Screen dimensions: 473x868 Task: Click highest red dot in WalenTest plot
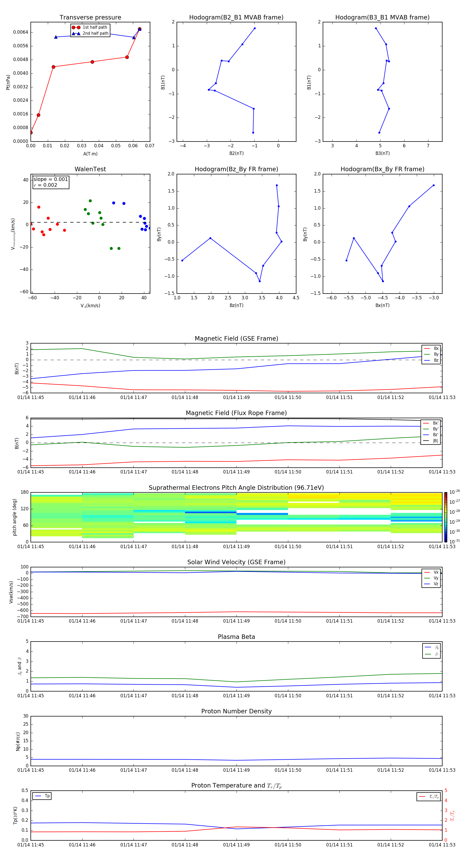(39, 207)
